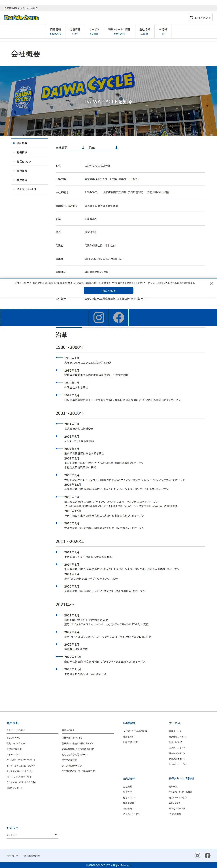Open the オンラインストア cart button
The height and width of the screenshot is (868, 217).
coord(200,18)
